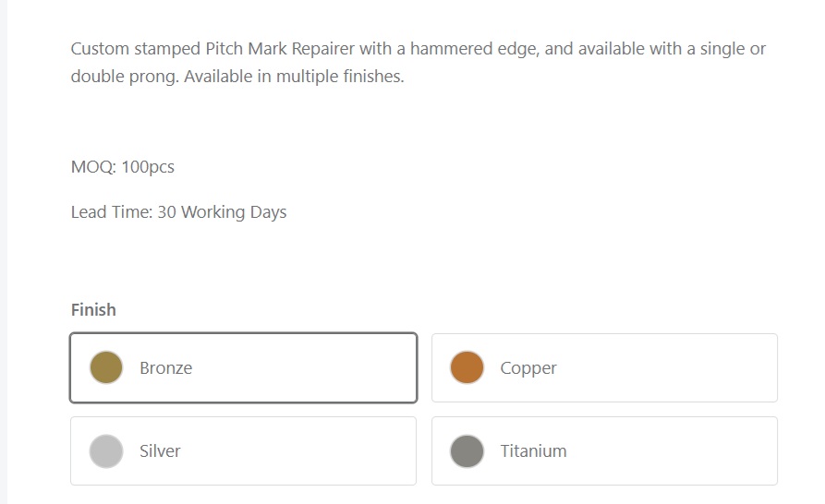Click the "MOQ: 100pcs" text
This screenshot has height=504, width=825.
(x=122, y=167)
